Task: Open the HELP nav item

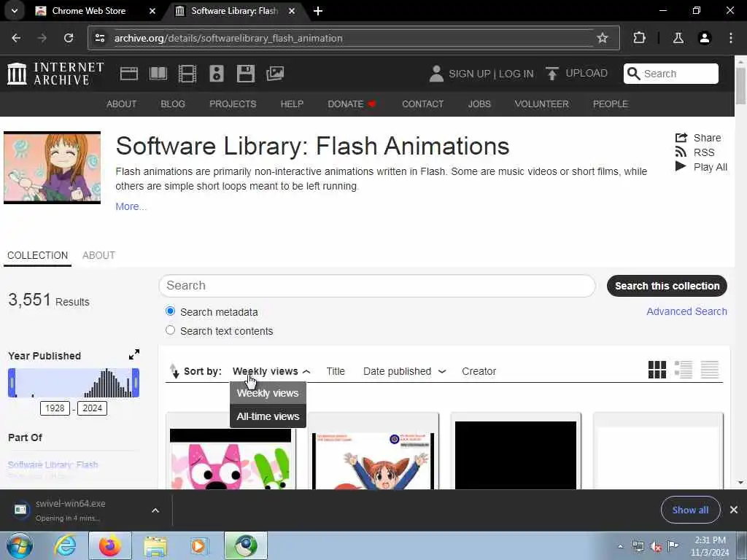Action: coord(292,104)
